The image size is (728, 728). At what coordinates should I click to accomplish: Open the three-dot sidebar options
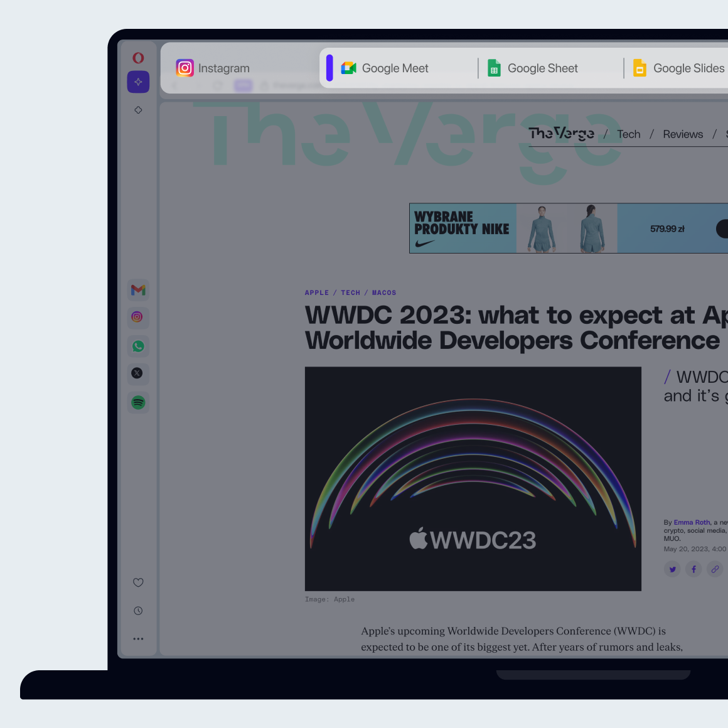(138, 639)
